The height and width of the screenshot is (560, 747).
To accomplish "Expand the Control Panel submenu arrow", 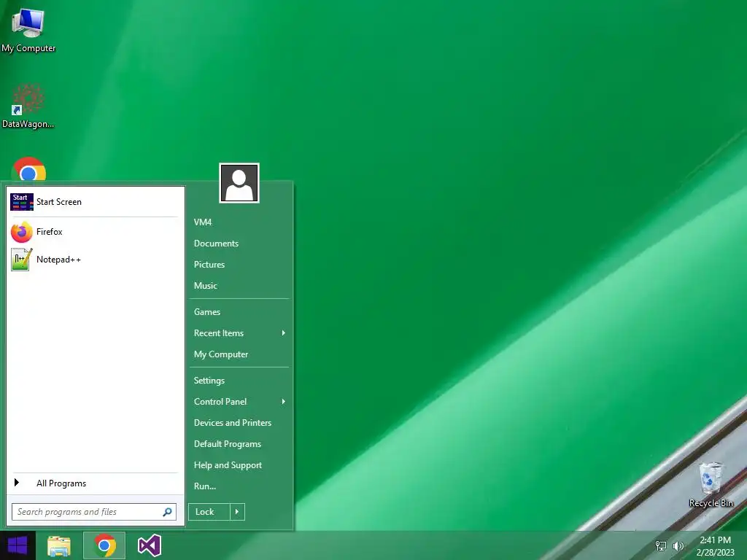I will [x=284, y=402].
